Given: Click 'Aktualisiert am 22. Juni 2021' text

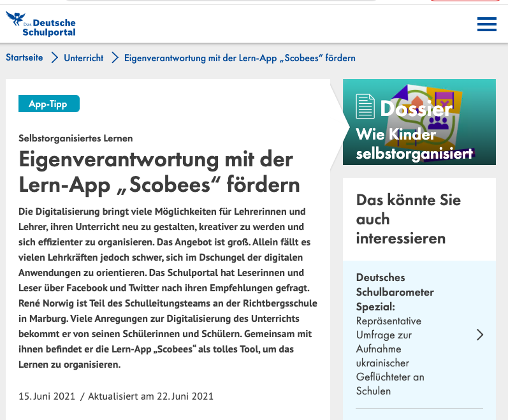Looking at the screenshot, I should coord(150,396).
